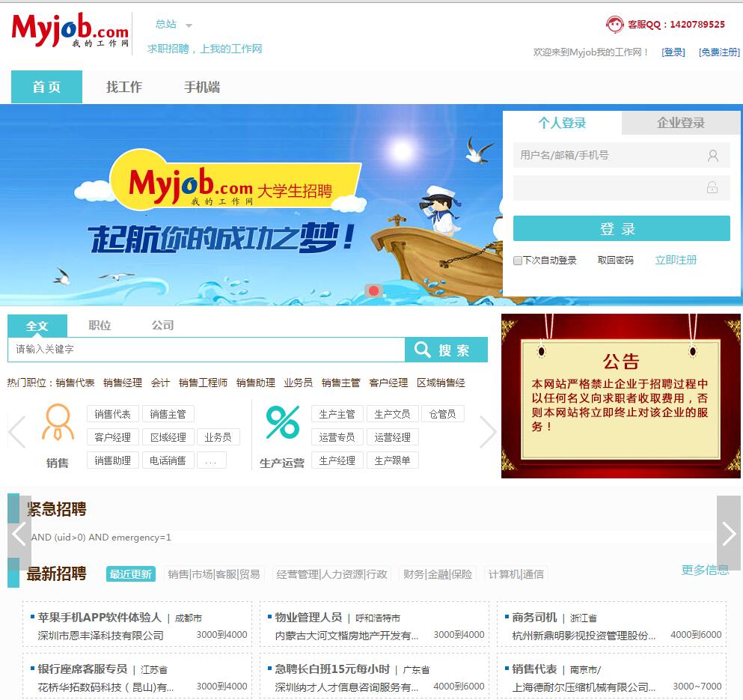This screenshot has width=743, height=700.
Task: Open the 手机端 navigation item
Action: click(202, 87)
